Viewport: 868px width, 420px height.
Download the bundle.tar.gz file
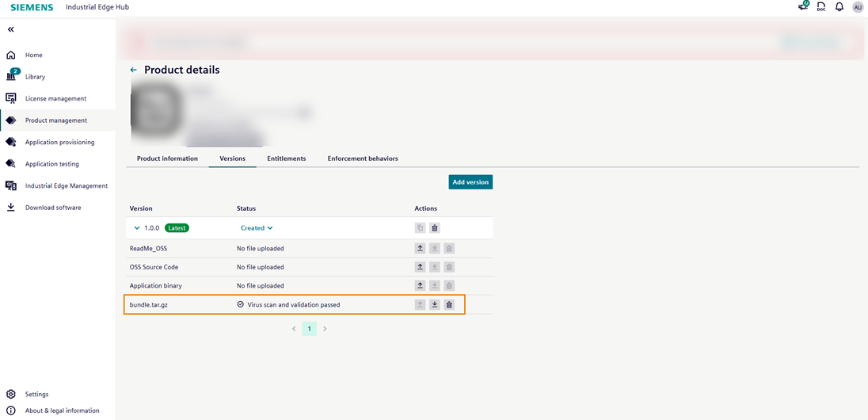coord(435,304)
